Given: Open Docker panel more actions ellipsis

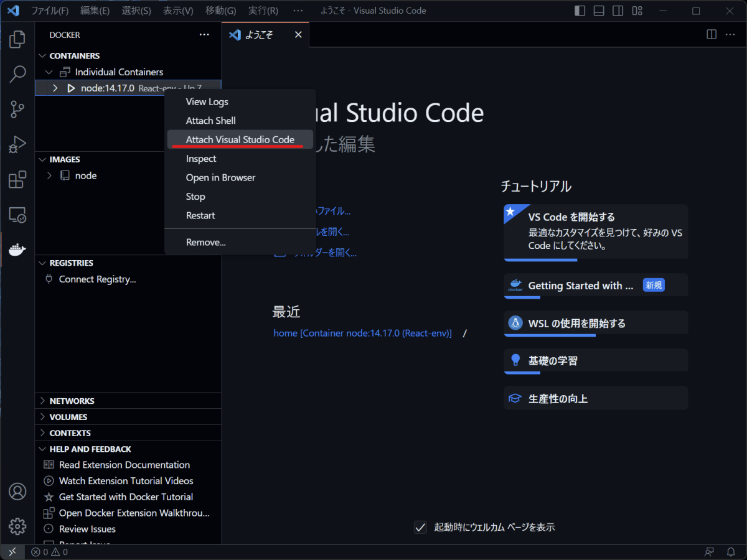Looking at the screenshot, I should 204,35.
